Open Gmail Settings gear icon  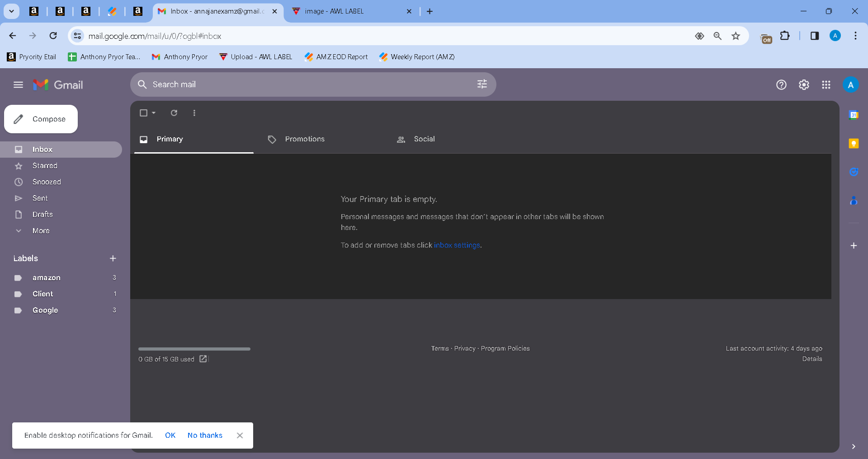pyautogui.click(x=804, y=85)
